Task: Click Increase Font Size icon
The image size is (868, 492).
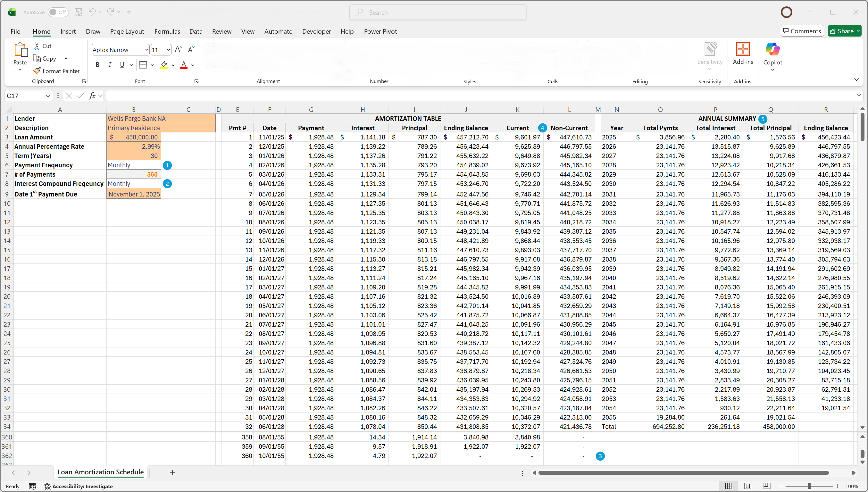Action: (x=179, y=50)
